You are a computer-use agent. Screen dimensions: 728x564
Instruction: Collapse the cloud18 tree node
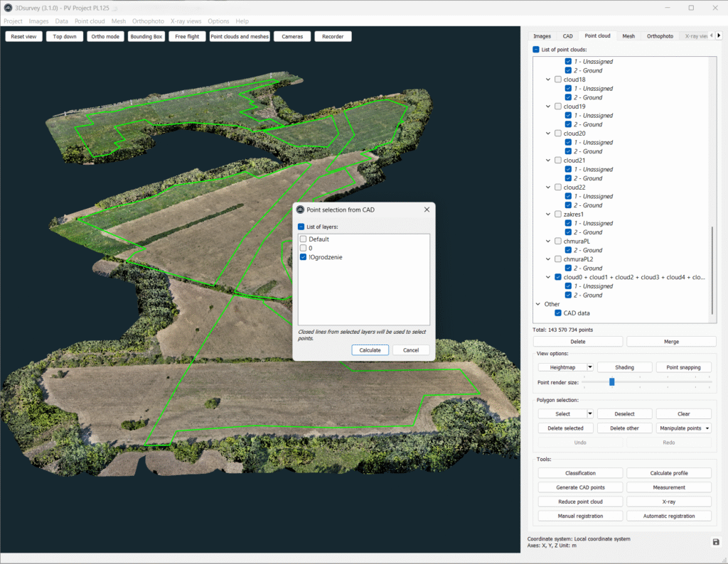(548, 80)
